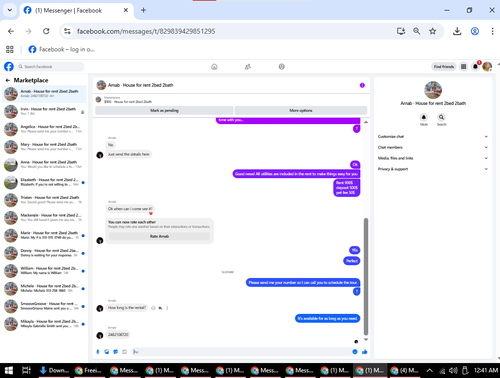Click More options button
This screenshot has height=378, width=500.
point(301,110)
